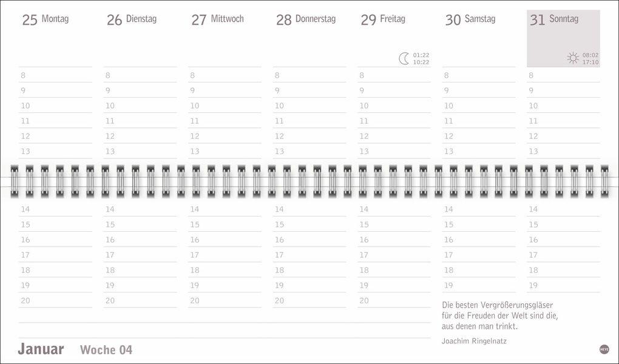Viewport: 619px width, 364px height.
Task: Open the 27 Mittwoch column header
Action: pyautogui.click(x=217, y=19)
